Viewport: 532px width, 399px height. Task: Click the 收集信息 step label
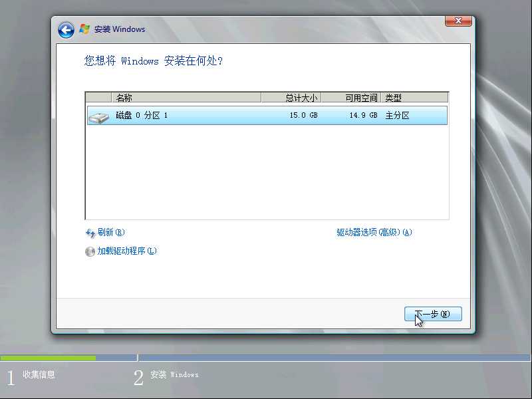tap(39, 374)
